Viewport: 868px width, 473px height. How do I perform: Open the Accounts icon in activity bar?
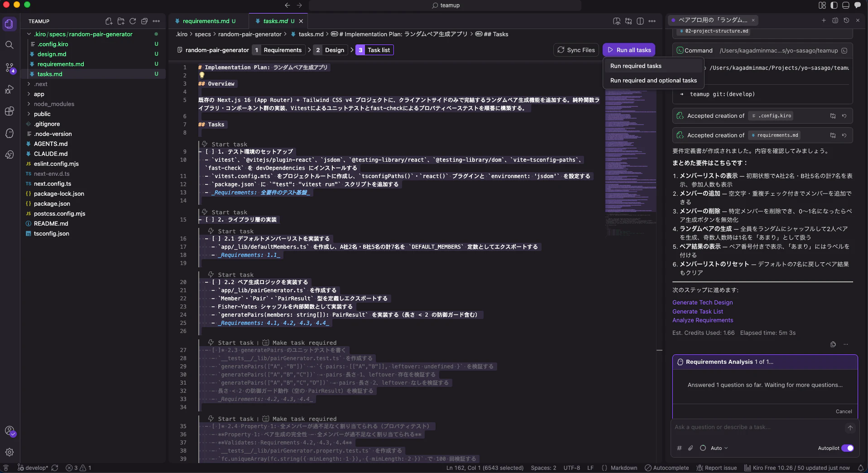(10, 431)
